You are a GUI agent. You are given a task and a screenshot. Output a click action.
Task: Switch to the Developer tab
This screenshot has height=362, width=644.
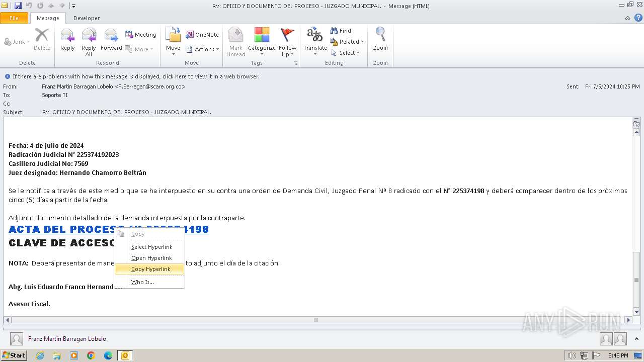87,18
